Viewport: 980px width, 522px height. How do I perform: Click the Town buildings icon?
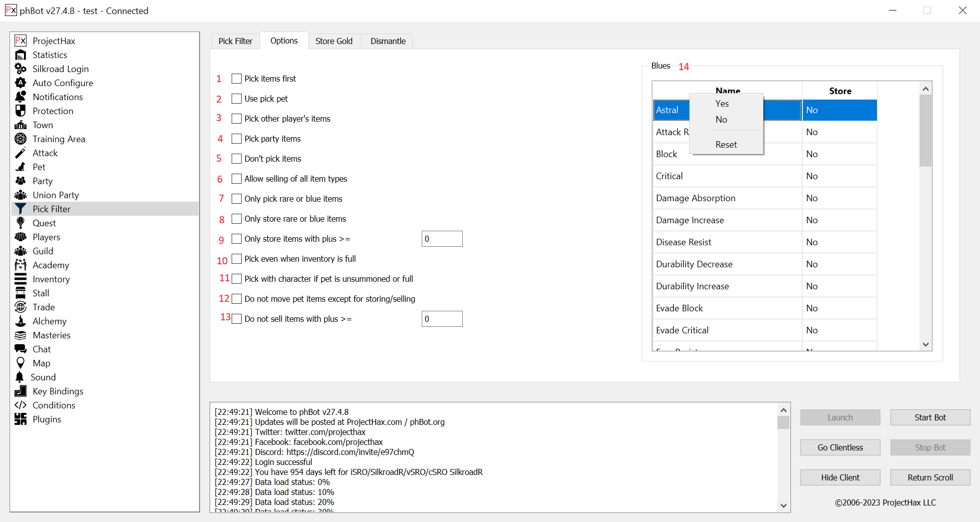point(21,125)
